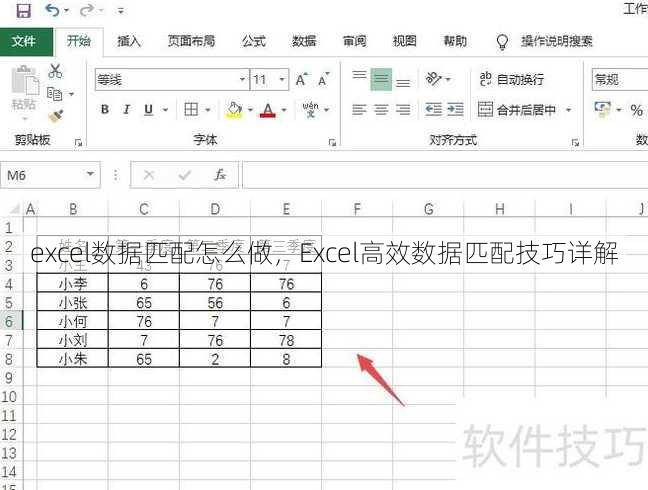Click the Align Left icon
Screen dimensions: 648x490
pyautogui.click(x=359, y=110)
